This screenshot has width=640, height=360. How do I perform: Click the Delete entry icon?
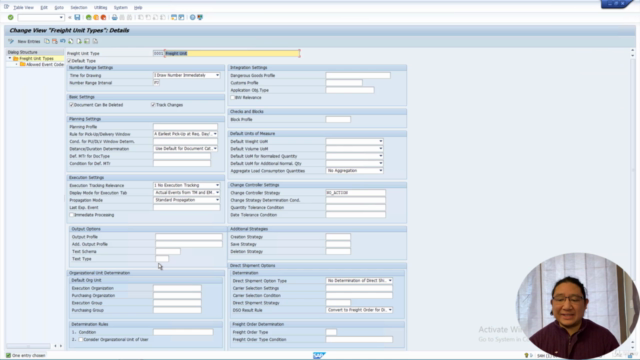[x=55, y=41]
